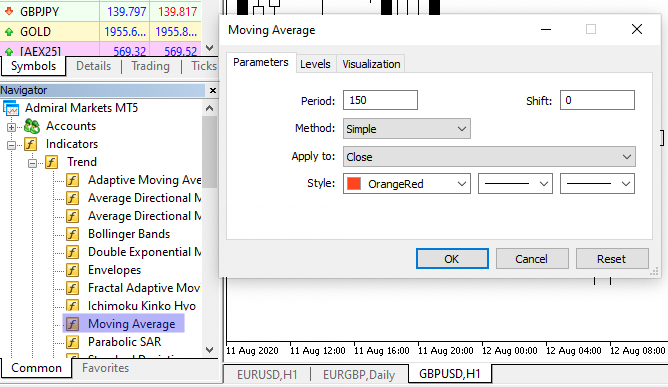Select the Bollinger Bands tree item
The width and height of the screenshot is (668, 387).
[129, 234]
